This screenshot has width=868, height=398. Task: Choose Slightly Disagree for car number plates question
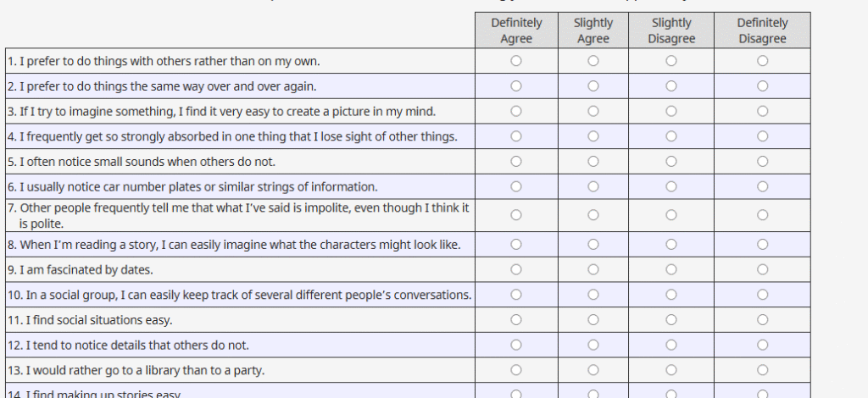(671, 186)
